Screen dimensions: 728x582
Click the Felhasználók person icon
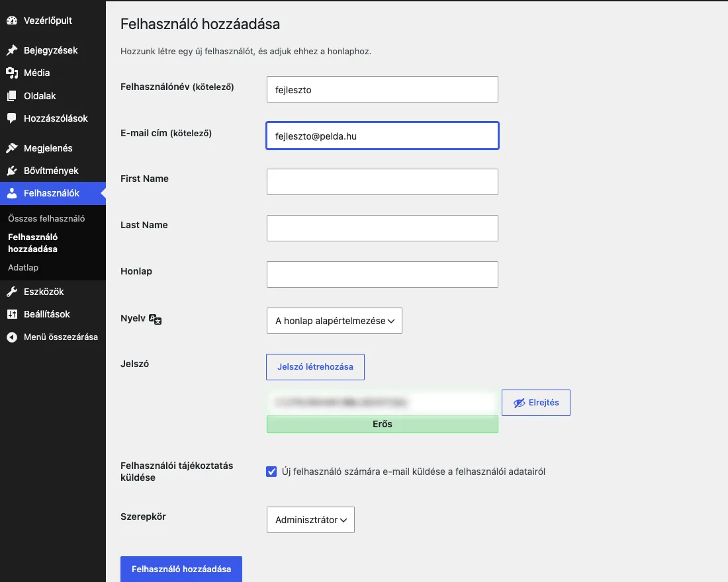point(12,193)
